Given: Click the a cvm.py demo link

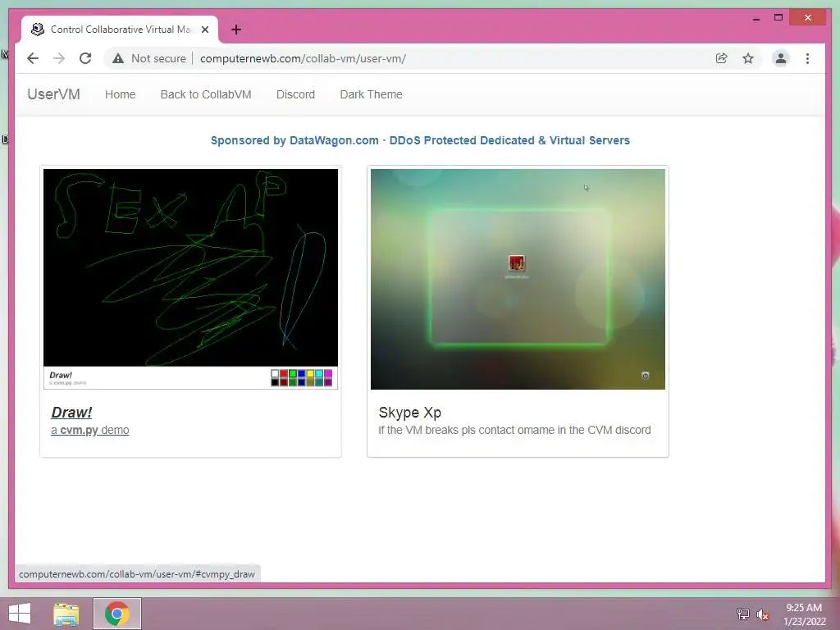Looking at the screenshot, I should (x=90, y=430).
